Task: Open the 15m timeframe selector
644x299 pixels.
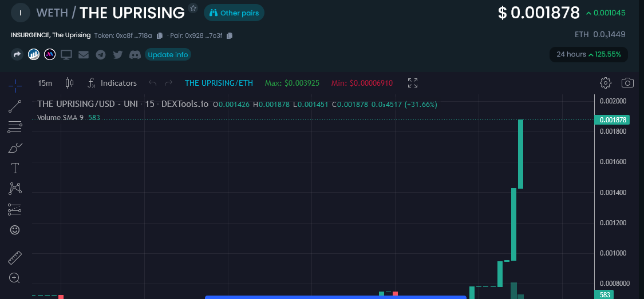Action: point(45,83)
